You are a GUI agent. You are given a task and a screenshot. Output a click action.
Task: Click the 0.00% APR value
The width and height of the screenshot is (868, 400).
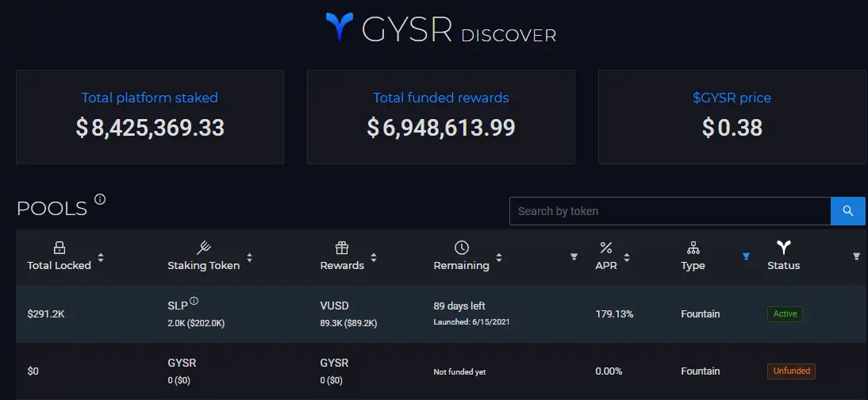609,371
